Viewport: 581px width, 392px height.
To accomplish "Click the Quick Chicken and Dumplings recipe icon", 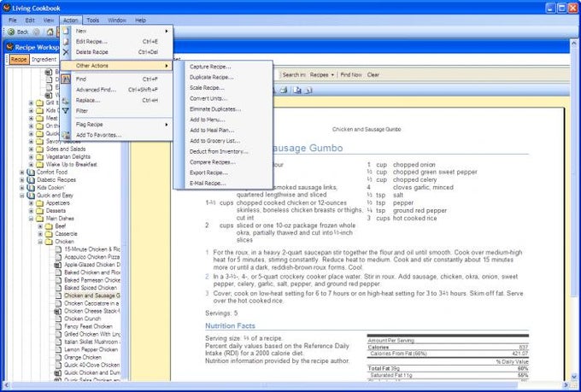I will tap(58, 373).
